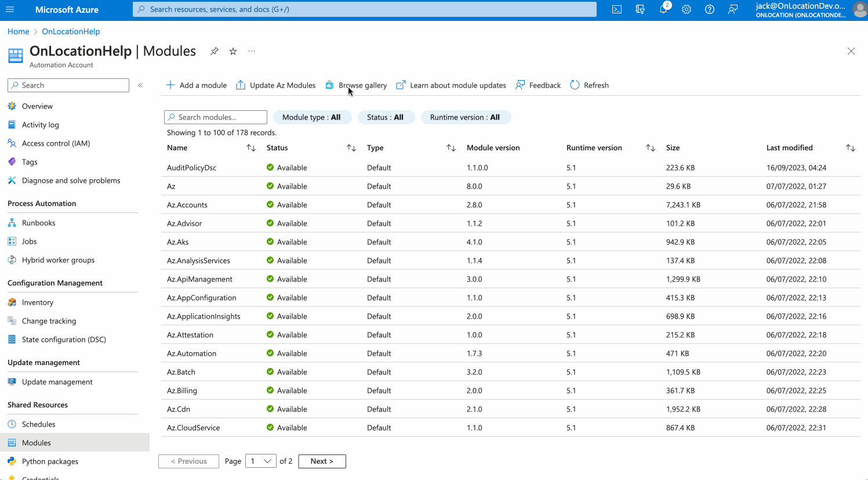
Task: Close the Modules blade
Action: 851,51
